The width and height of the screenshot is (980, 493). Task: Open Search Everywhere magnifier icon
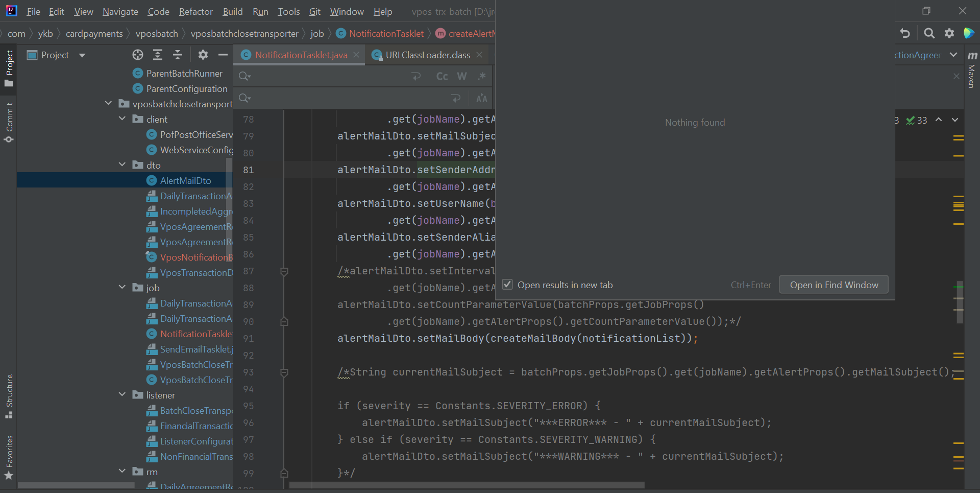[929, 33]
